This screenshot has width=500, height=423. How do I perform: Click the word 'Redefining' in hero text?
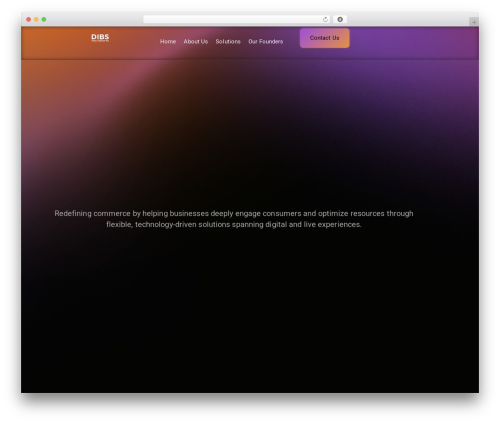73,213
